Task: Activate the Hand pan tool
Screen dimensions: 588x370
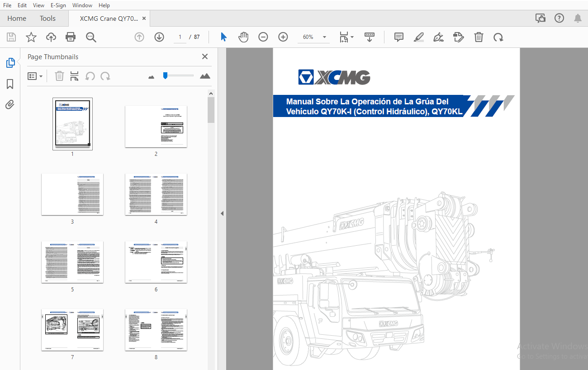Action: [243, 37]
